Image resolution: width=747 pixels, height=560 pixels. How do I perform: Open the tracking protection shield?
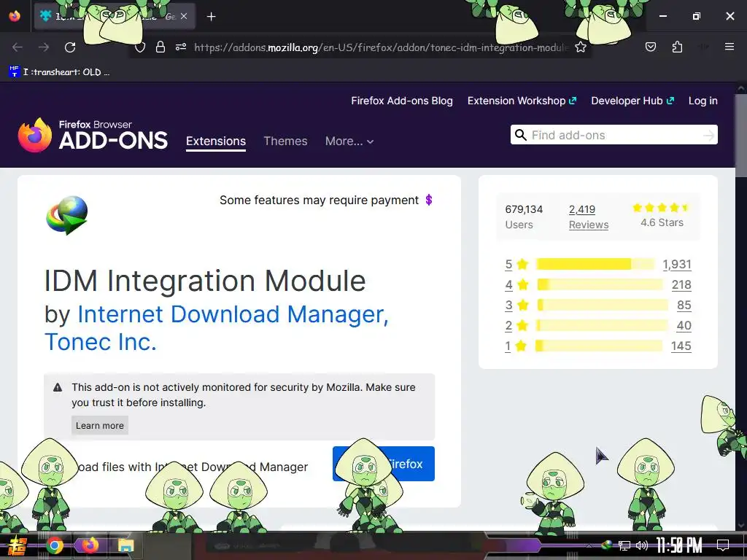click(x=139, y=47)
